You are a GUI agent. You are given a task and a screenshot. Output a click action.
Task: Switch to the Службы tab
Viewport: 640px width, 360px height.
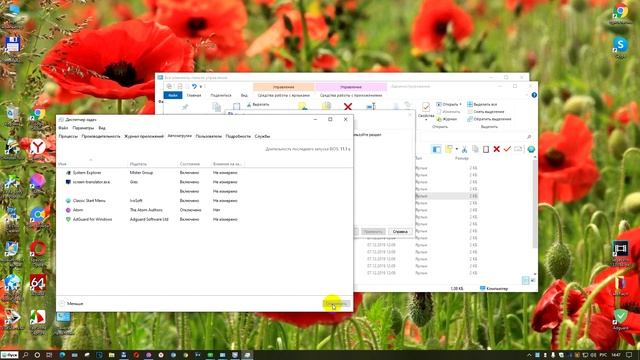coord(262,136)
